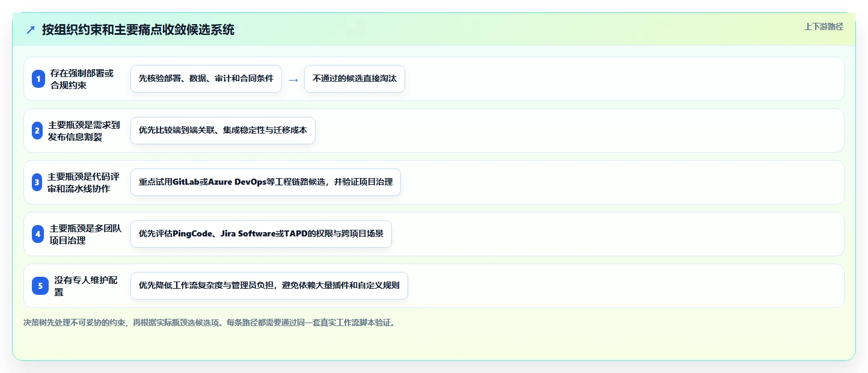Select 主要瓶颈是多团队项目治理 condition text

point(85,234)
